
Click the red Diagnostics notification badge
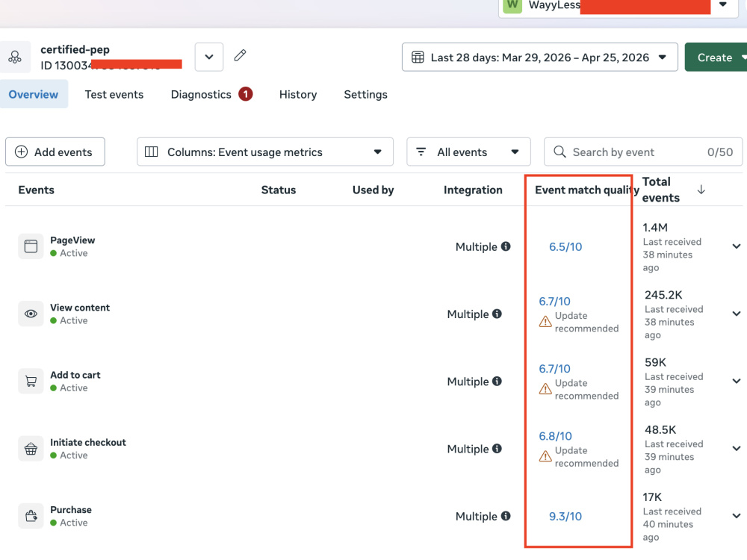pyautogui.click(x=245, y=94)
